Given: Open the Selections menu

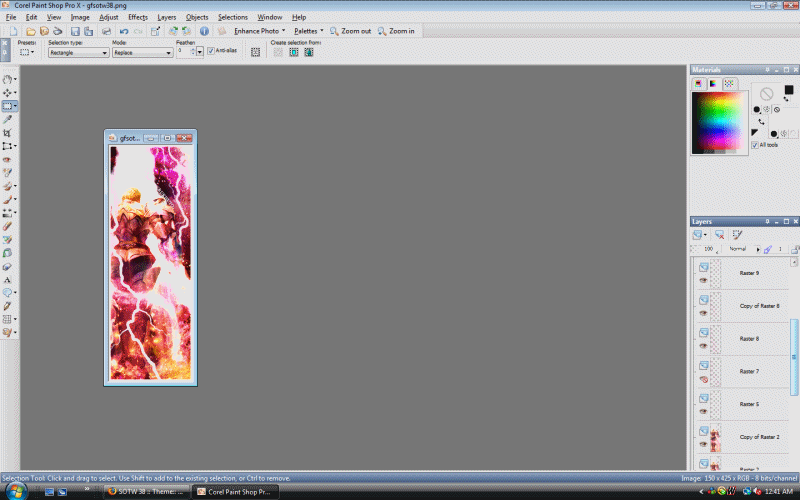Looking at the screenshot, I should coord(233,17).
